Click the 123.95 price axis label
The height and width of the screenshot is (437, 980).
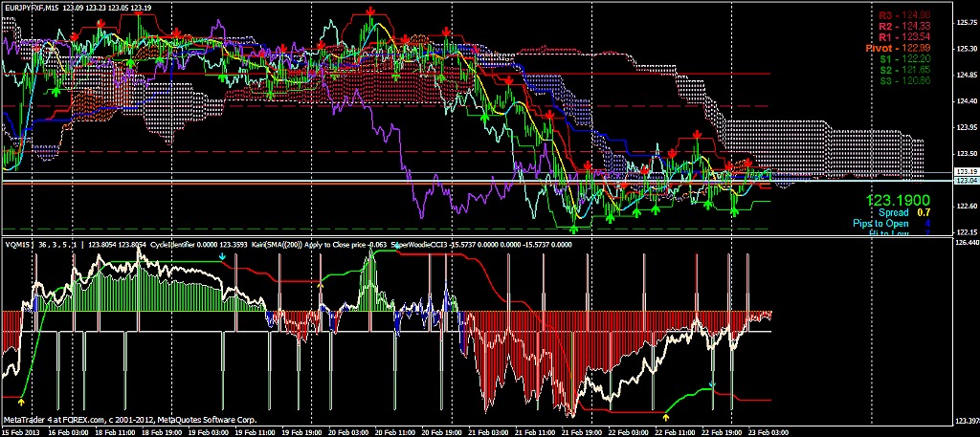tap(967, 127)
